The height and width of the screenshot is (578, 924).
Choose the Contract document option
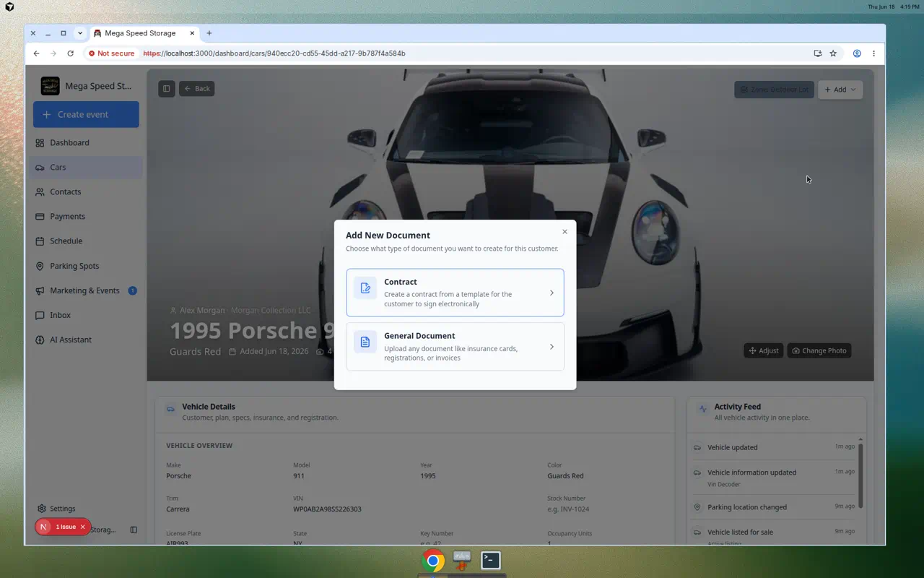click(x=455, y=293)
